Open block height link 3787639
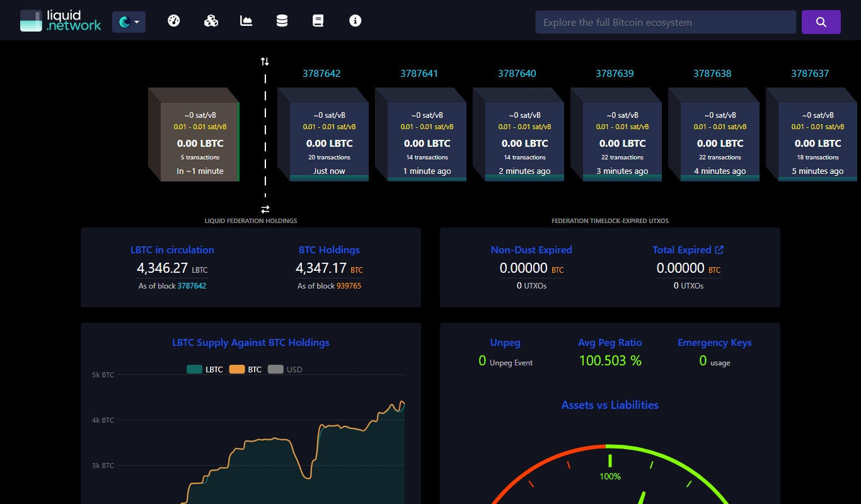Viewport: 861px width, 504px height. point(615,74)
